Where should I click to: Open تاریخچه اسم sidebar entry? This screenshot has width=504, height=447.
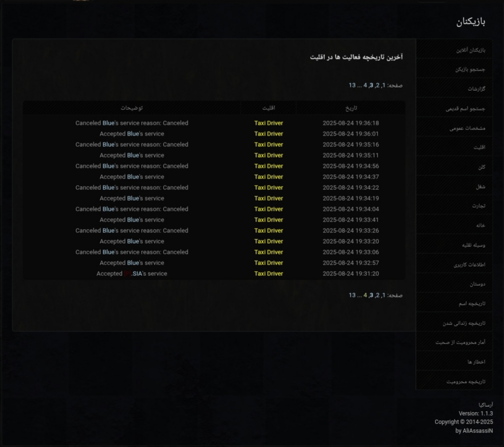pos(454,303)
